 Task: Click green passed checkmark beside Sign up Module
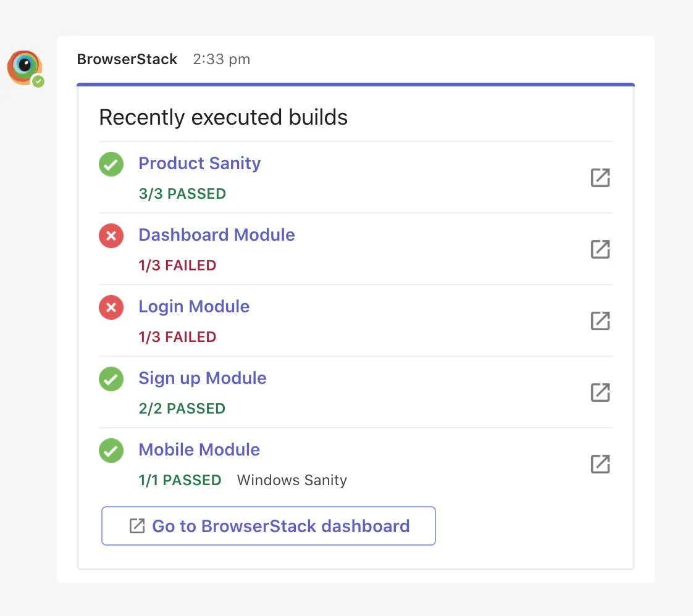(x=111, y=379)
